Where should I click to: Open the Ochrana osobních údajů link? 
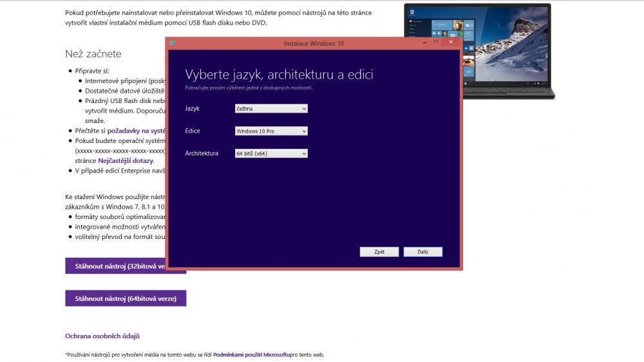[x=102, y=336]
